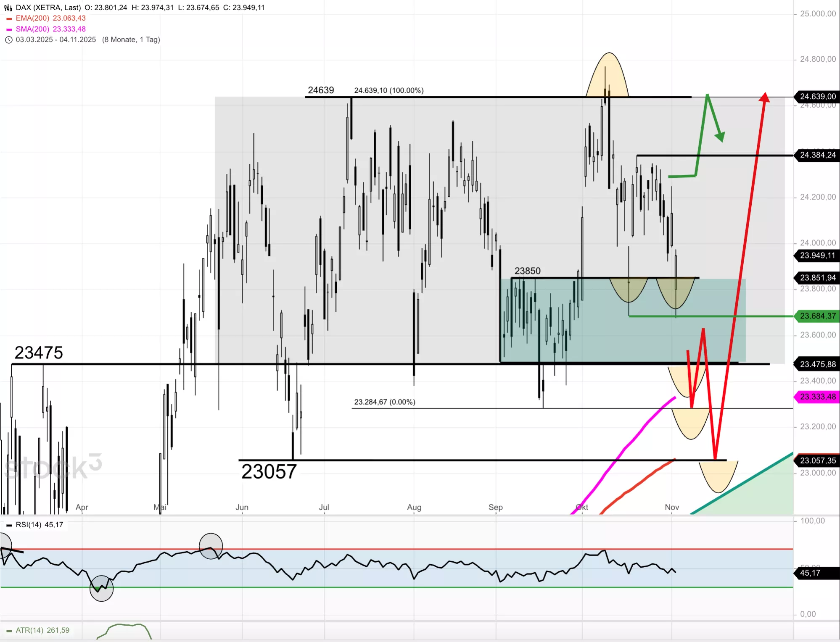Click the candlestick chart type icon

(x=8, y=8)
